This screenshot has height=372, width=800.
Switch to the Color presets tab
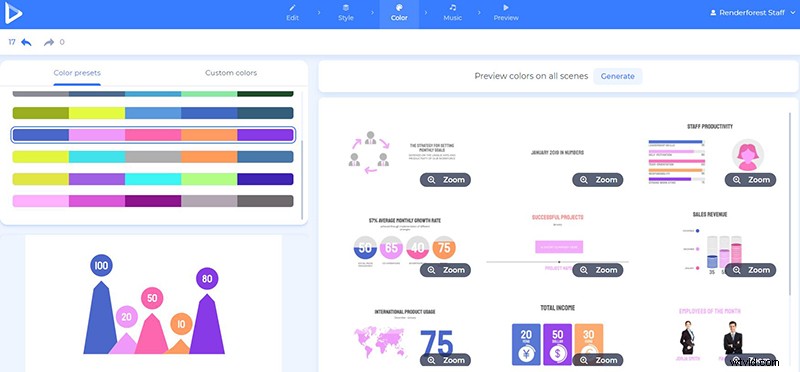(x=77, y=73)
